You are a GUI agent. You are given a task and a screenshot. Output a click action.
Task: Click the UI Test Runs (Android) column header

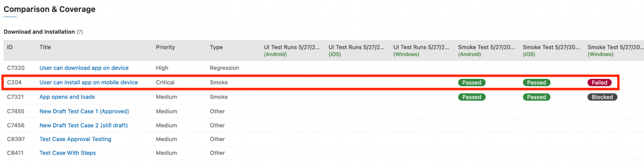(x=292, y=51)
